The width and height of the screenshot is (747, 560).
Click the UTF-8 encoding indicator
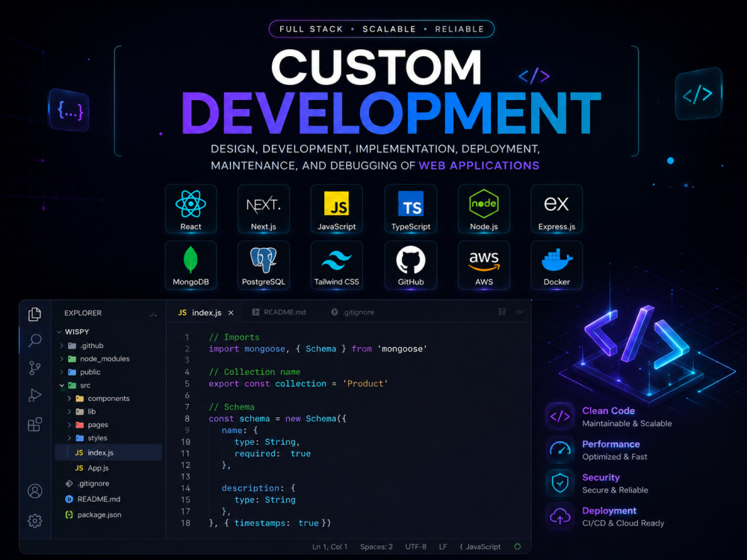tap(415, 547)
